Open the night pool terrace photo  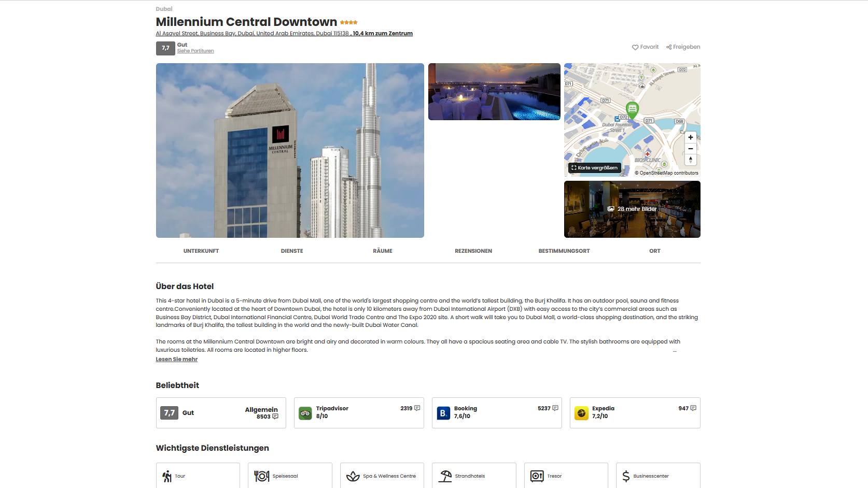tap(494, 92)
